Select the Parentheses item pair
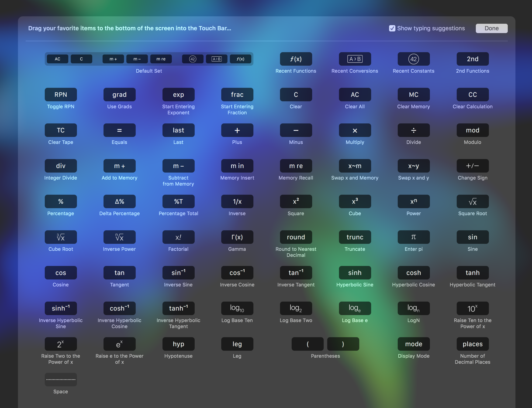The height and width of the screenshot is (408, 532). (x=325, y=344)
